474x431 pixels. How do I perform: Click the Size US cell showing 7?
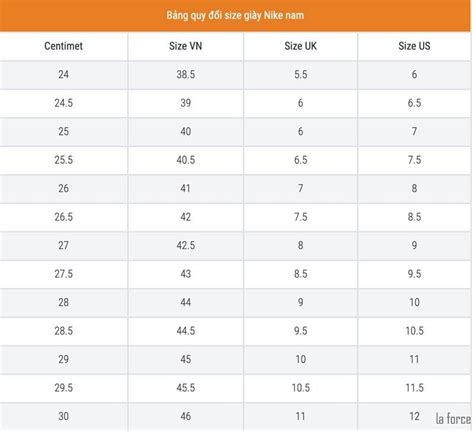[x=414, y=132]
